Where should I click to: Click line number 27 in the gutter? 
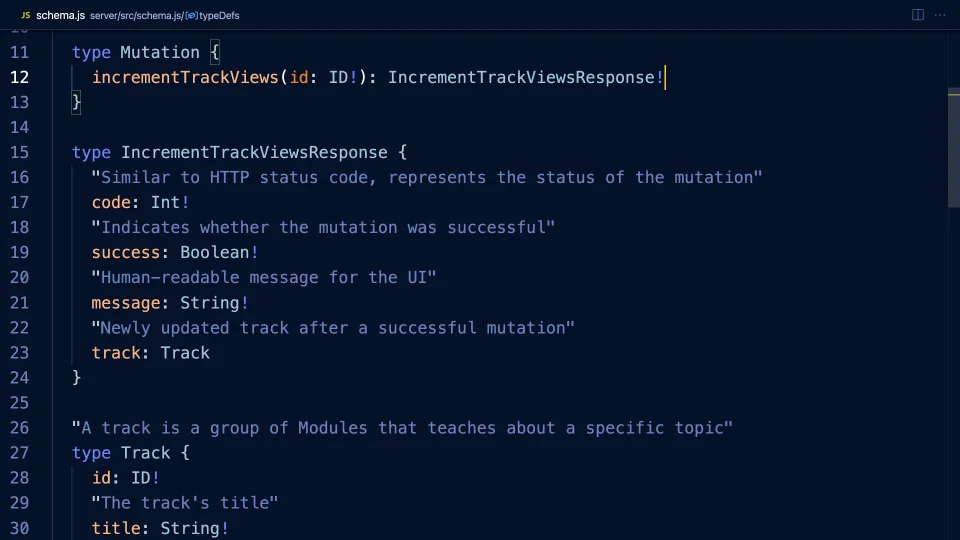[x=20, y=452]
